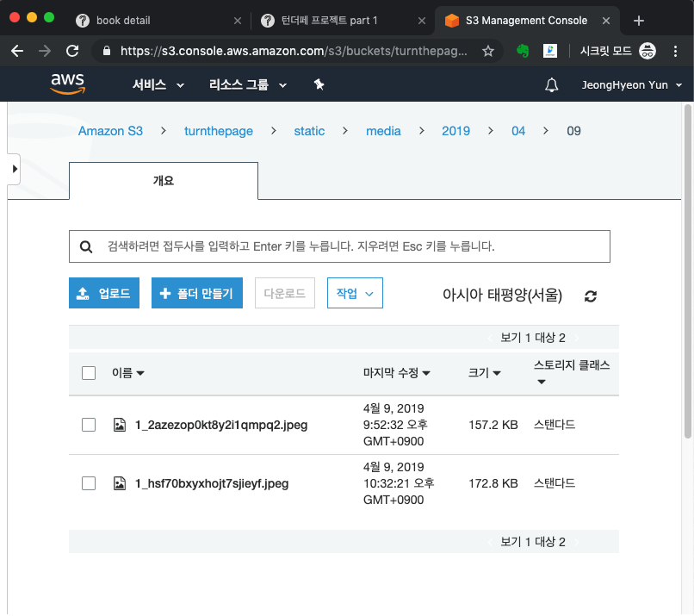
Task: Close the S3 Management Console tab
Action: [x=606, y=21]
